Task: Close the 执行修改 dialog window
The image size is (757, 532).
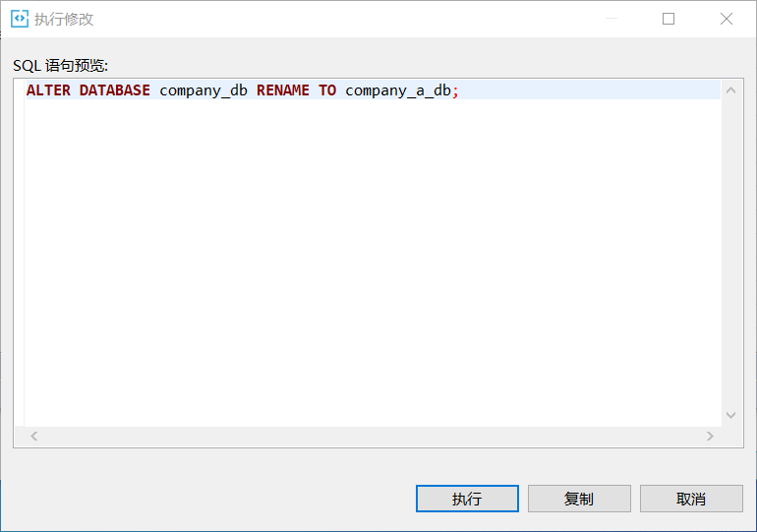Action: click(727, 19)
